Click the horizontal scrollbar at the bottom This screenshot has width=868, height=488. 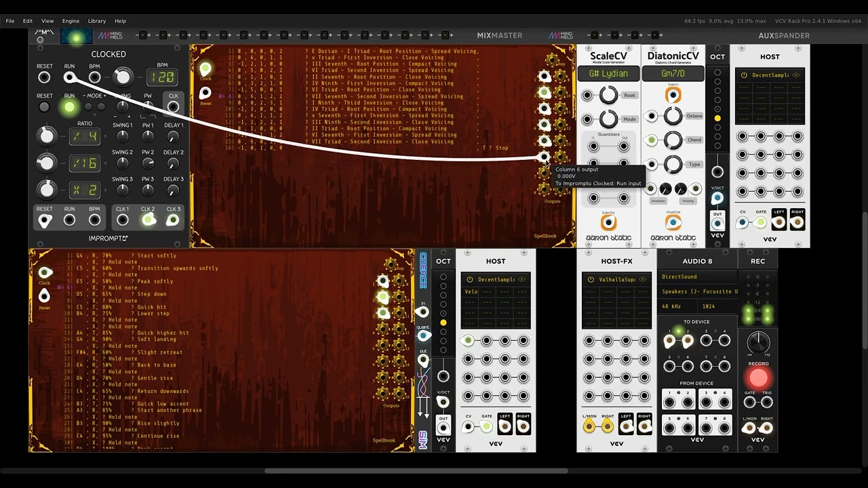tap(418, 471)
